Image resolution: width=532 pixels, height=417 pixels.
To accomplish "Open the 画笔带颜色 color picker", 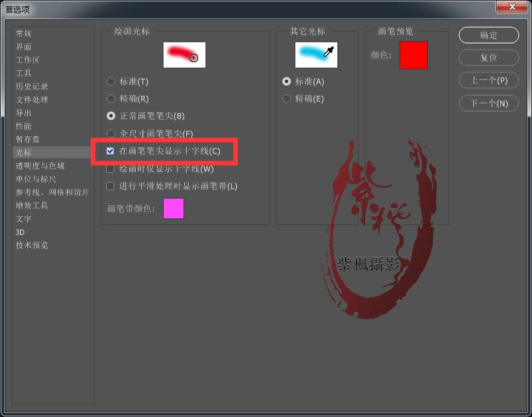I will [x=173, y=208].
